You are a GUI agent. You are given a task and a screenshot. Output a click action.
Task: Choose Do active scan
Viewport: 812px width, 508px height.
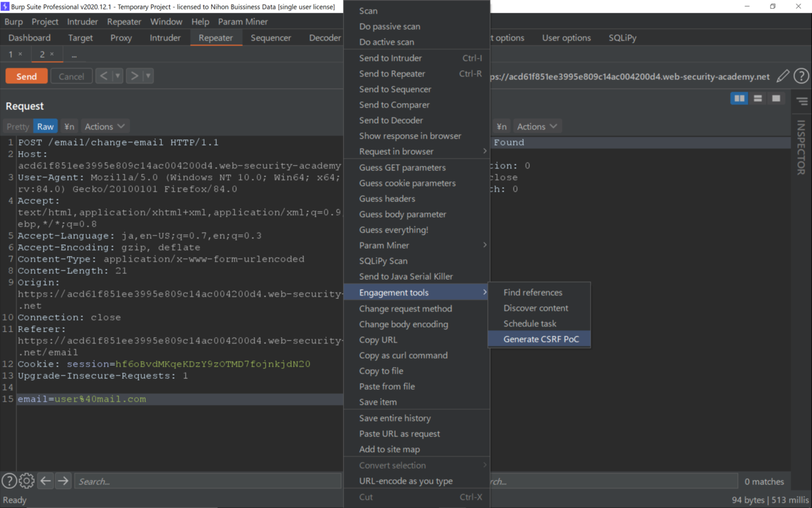(416, 42)
